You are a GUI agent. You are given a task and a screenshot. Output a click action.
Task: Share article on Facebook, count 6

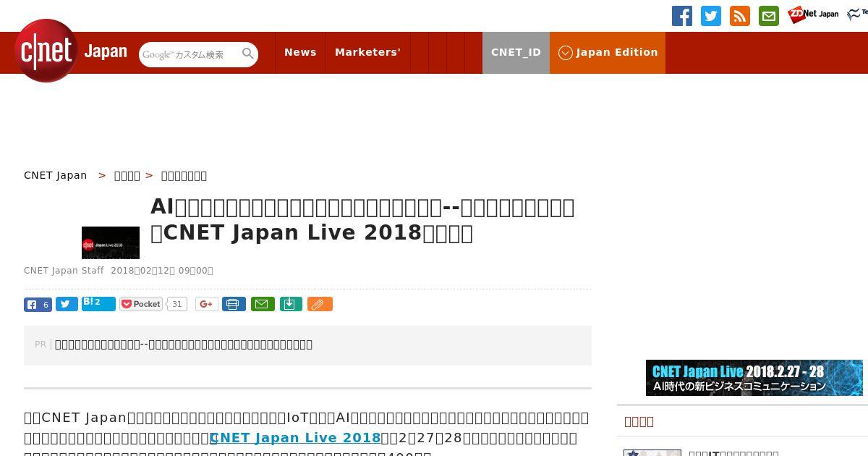[x=38, y=305]
